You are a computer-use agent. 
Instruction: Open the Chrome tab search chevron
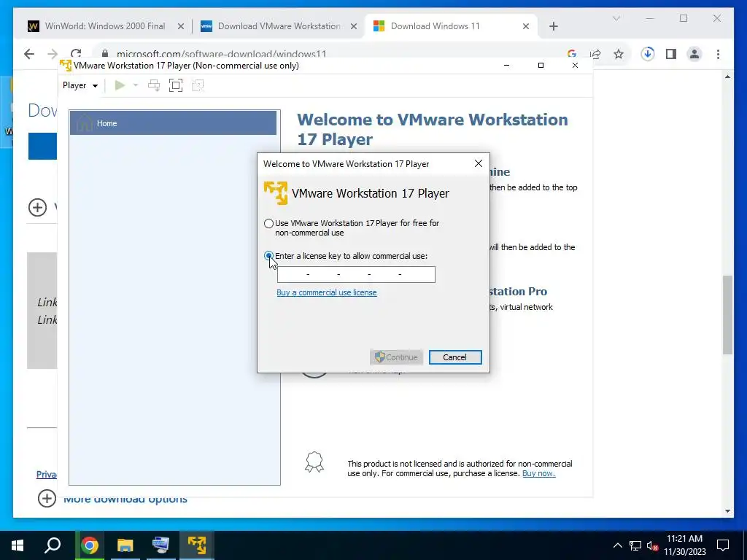[x=616, y=18]
